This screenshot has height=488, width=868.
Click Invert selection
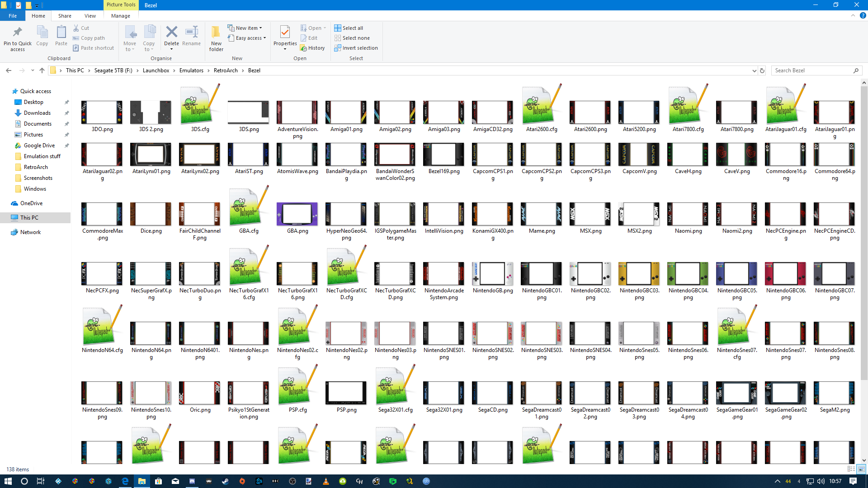[x=356, y=48]
